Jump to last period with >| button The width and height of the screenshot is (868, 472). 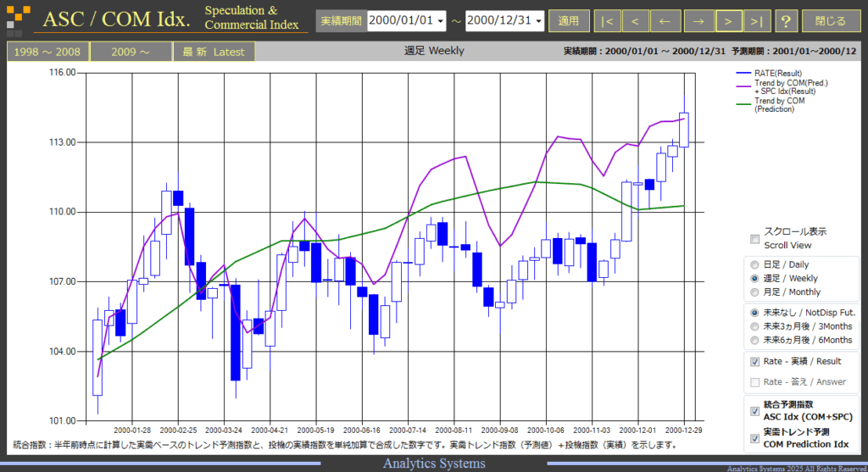[757, 21]
